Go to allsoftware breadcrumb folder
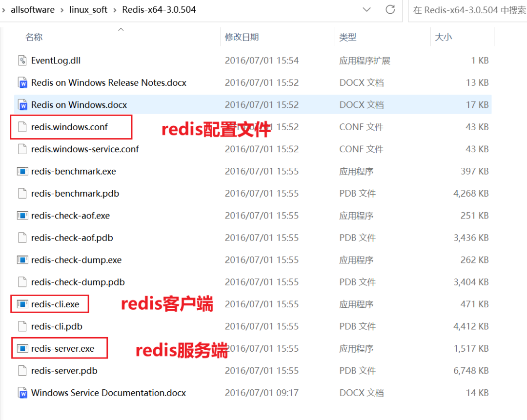 (x=33, y=10)
